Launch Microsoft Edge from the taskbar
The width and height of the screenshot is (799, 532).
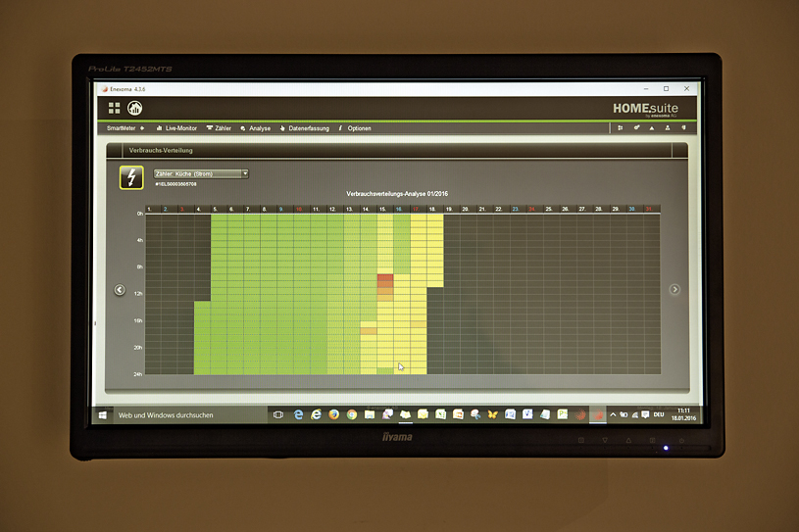point(299,414)
